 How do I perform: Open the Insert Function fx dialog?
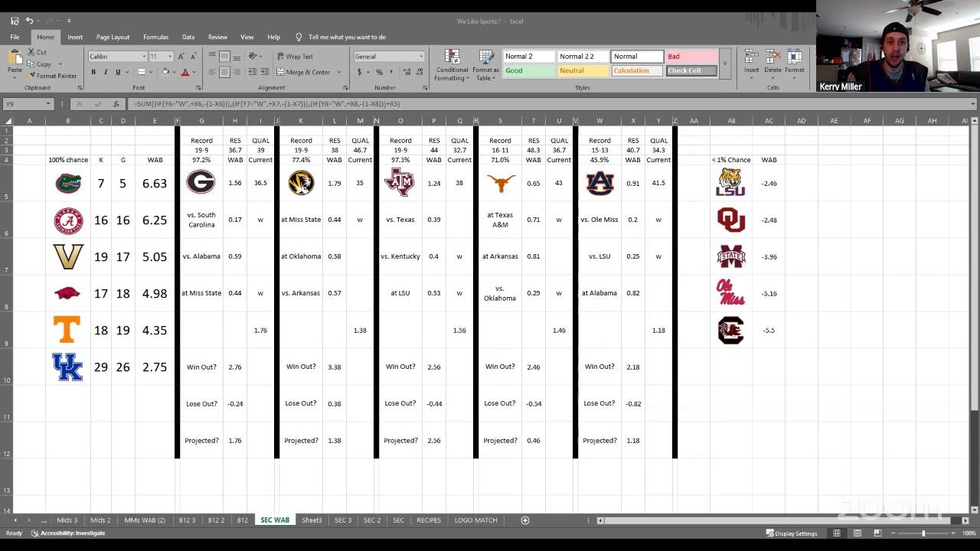pos(116,103)
